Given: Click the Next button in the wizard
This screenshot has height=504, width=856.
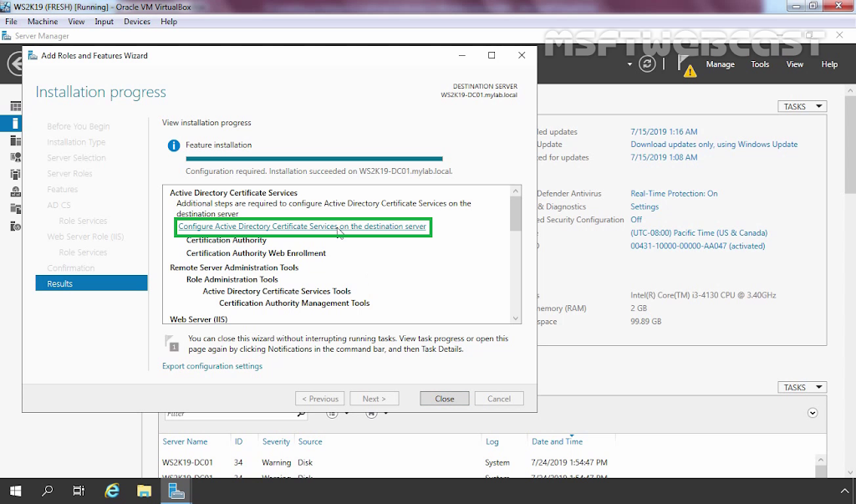Looking at the screenshot, I should 374,399.
